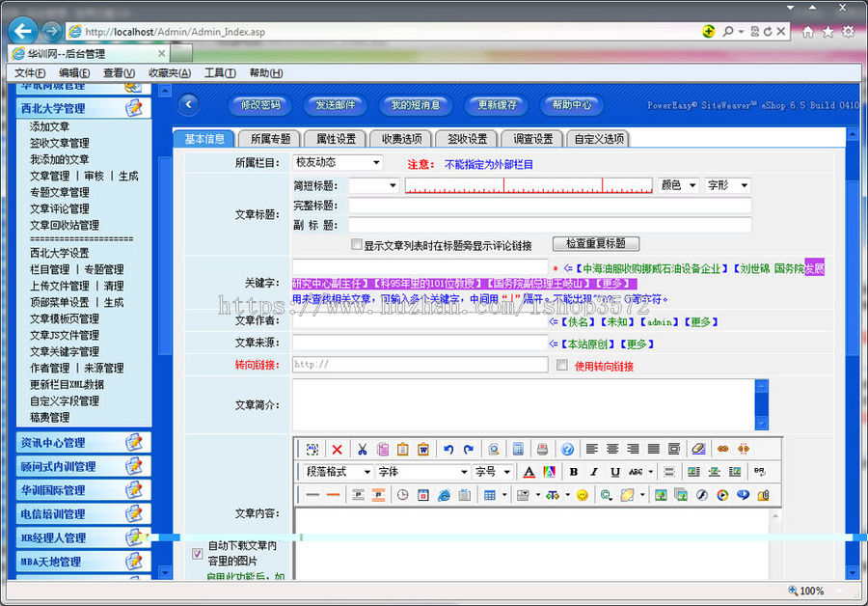Apply underline with the U icon
Viewport: 868px width, 606px height.
pyautogui.click(x=614, y=472)
